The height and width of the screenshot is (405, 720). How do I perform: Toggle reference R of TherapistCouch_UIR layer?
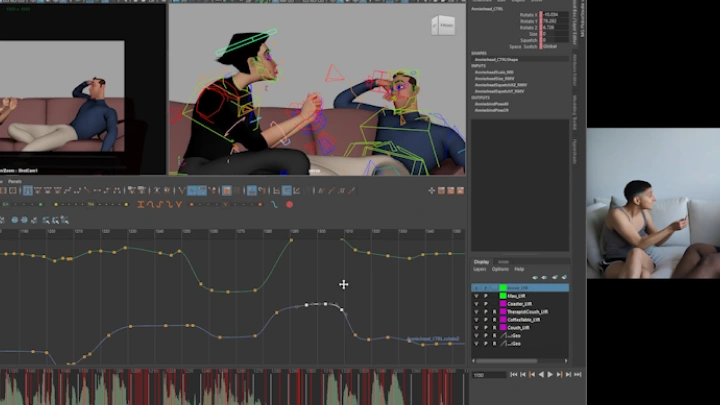point(495,312)
